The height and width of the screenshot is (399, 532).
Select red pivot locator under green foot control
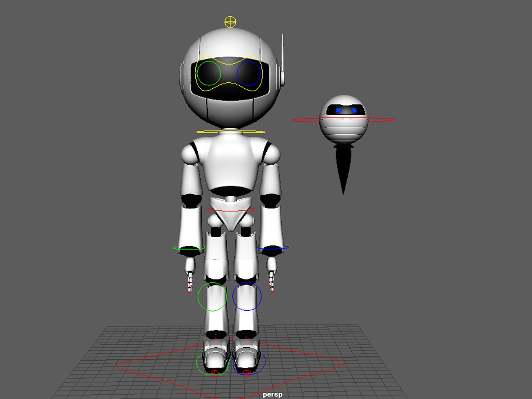(x=215, y=373)
